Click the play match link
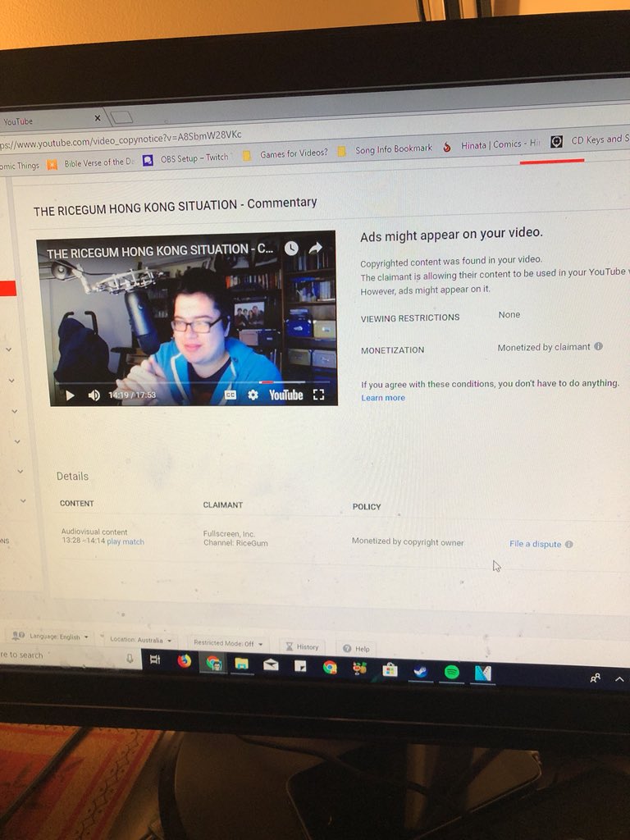This screenshot has width=630, height=840. pos(126,541)
